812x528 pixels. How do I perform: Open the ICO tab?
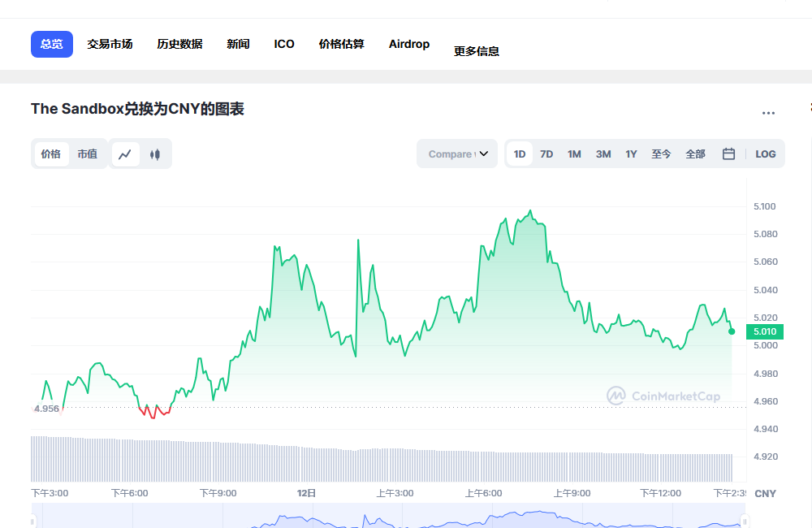coord(284,44)
